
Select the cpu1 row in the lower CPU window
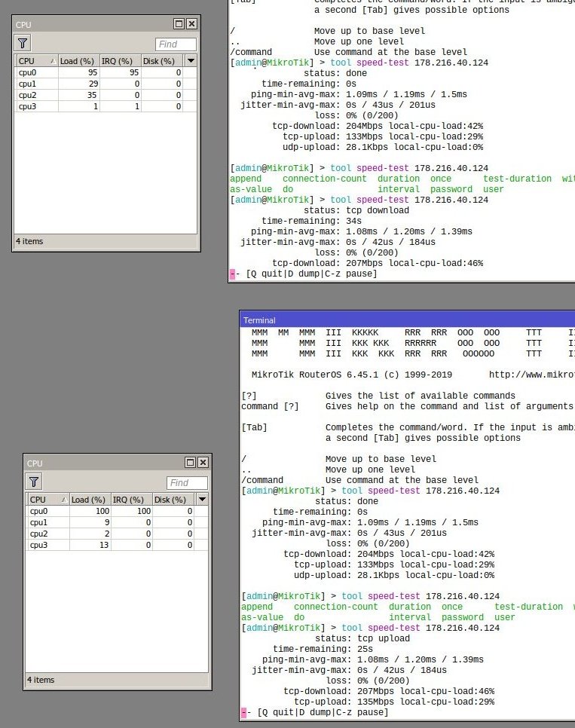117,522
